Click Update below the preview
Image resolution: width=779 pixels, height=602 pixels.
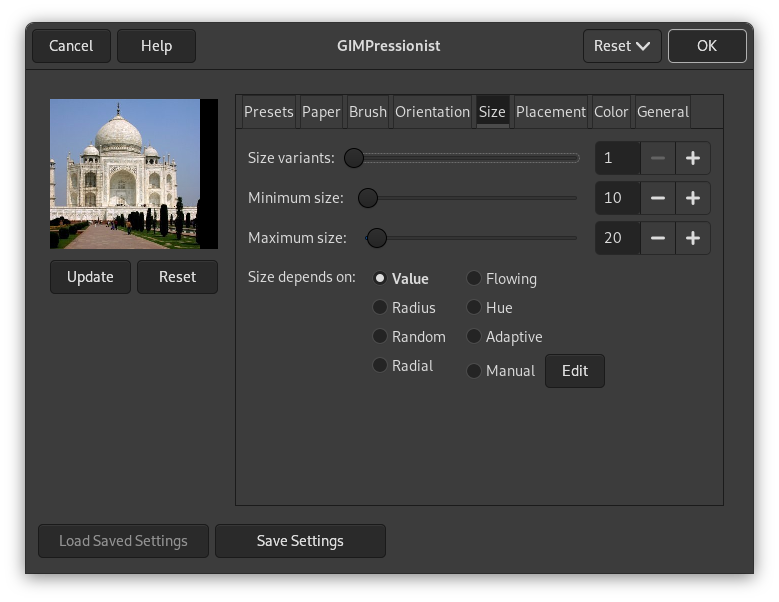(90, 277)
